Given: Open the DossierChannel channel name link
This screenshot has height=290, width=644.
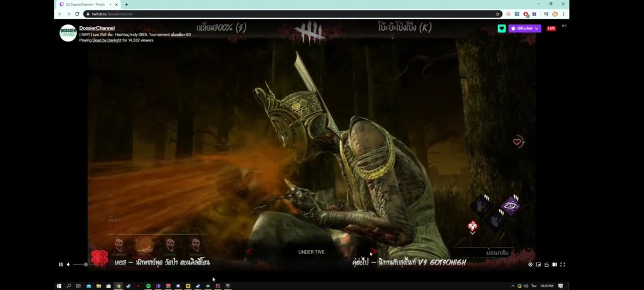Looking at the screenshot, I should (97, 28).
